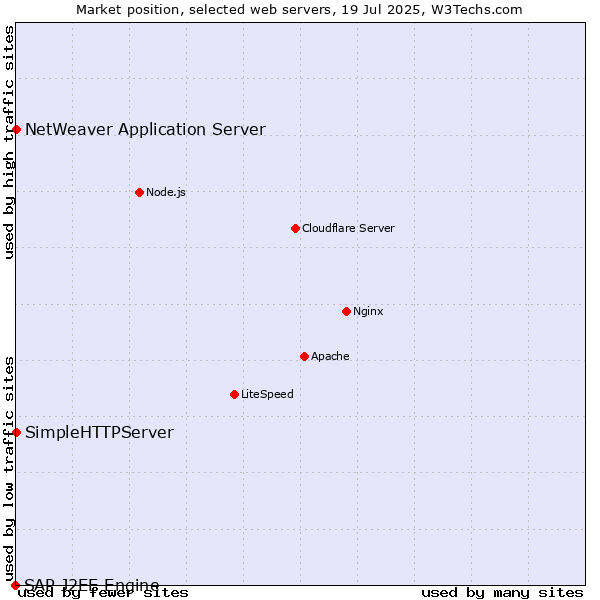The height and width of the screenshot is (600, 600).
Task: Click the 'NetWeaver Application Server' label
Action: (145, 130)
